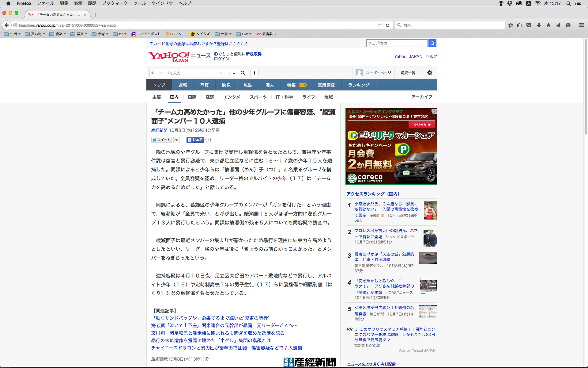Screen dimensions: 588x368
Task: Open the 小泉進次郎 ranking thumbnail image
Action: click(430, 210)
